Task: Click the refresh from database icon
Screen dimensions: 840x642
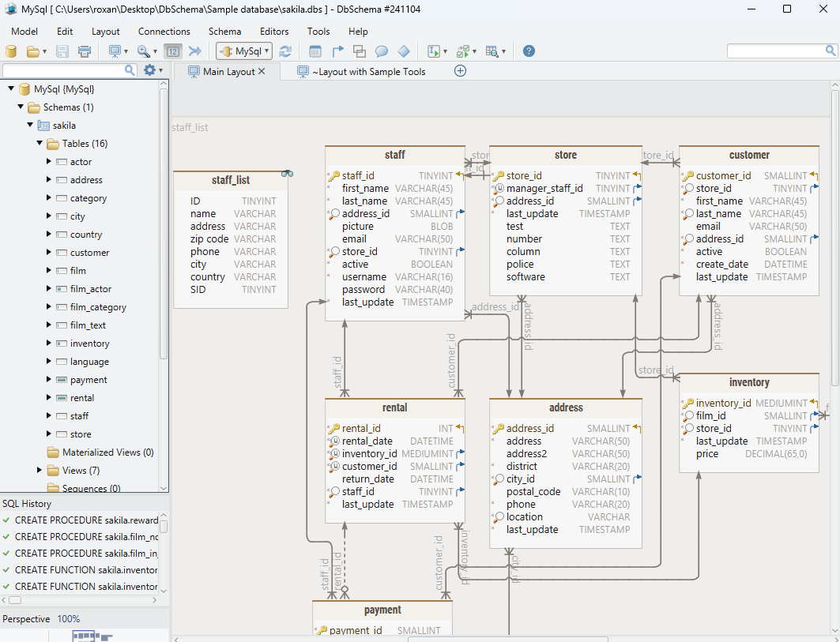Action: point(285,51)
